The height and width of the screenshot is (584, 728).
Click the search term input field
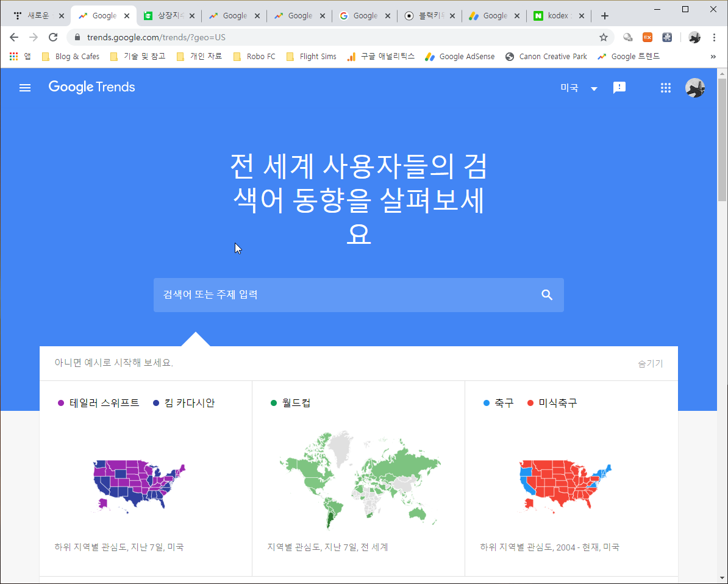[x=359, y=295]
